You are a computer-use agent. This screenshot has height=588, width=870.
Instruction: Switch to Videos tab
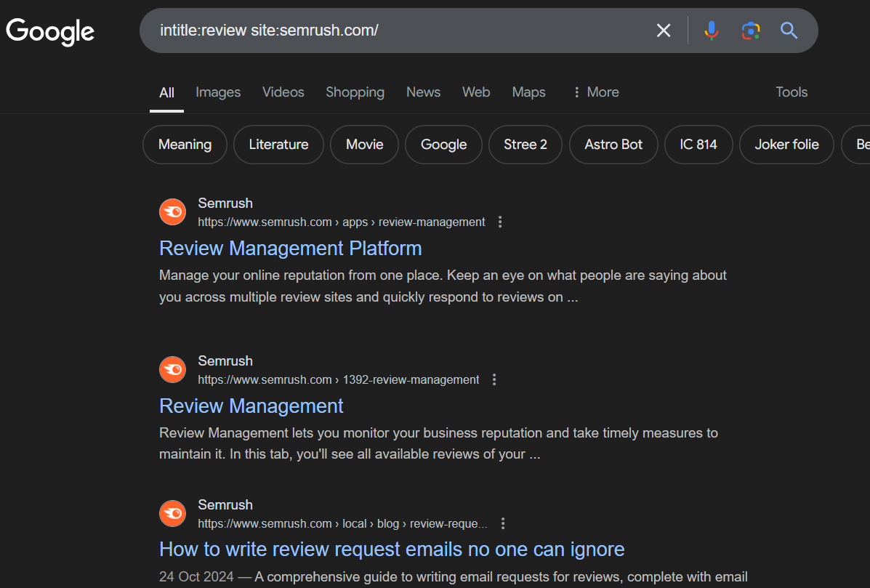[x=283, y=92]
